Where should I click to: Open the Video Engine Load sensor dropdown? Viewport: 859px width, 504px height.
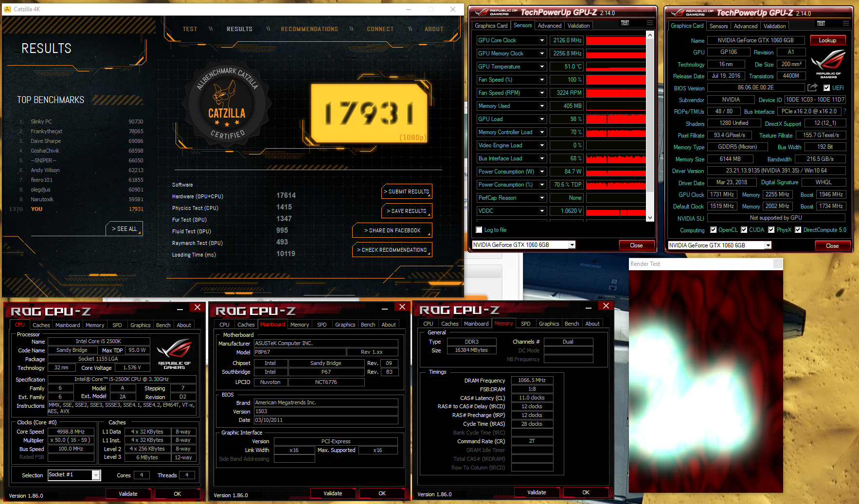[x=542, y=145]
